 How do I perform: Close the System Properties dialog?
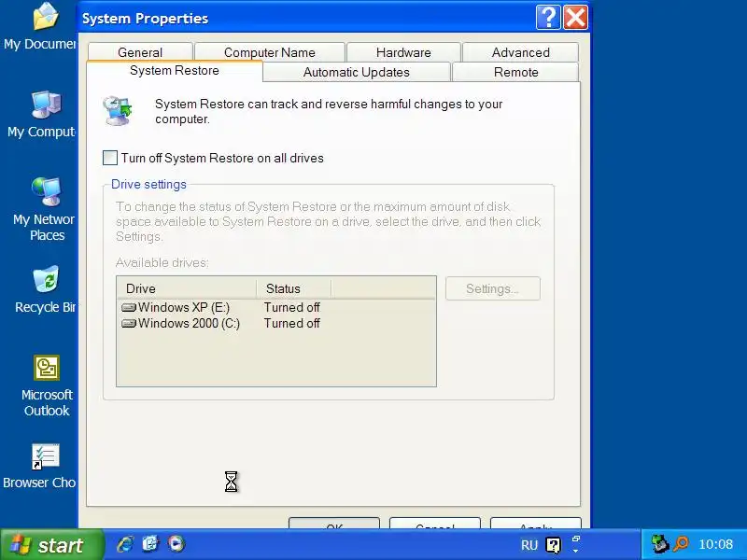tap(575, 18)
